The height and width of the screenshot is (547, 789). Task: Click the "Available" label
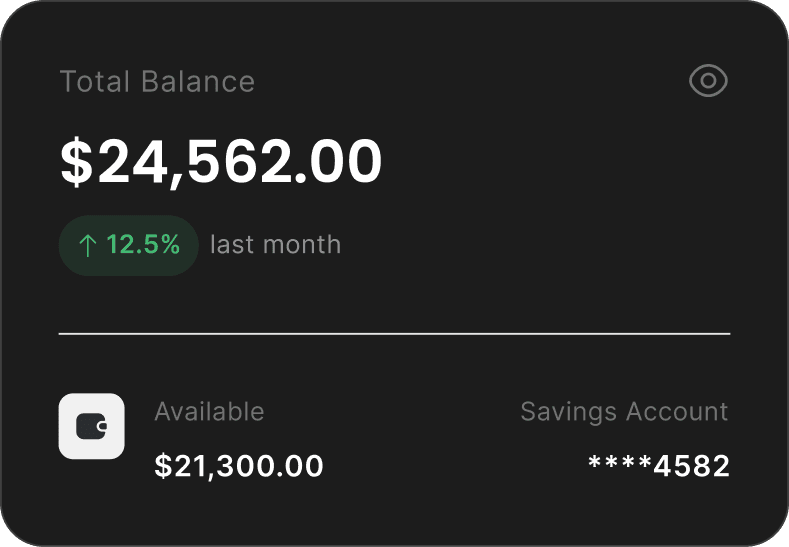209,412
